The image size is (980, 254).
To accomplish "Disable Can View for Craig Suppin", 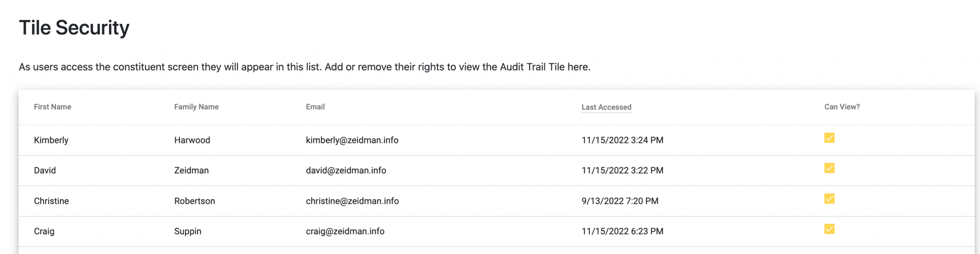I will tap(829, 229).
